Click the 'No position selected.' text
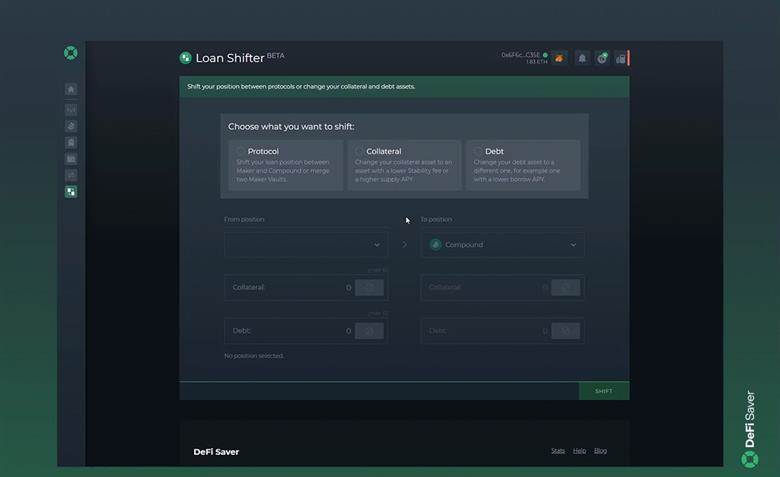780x477 pixels. click(254, 356)
